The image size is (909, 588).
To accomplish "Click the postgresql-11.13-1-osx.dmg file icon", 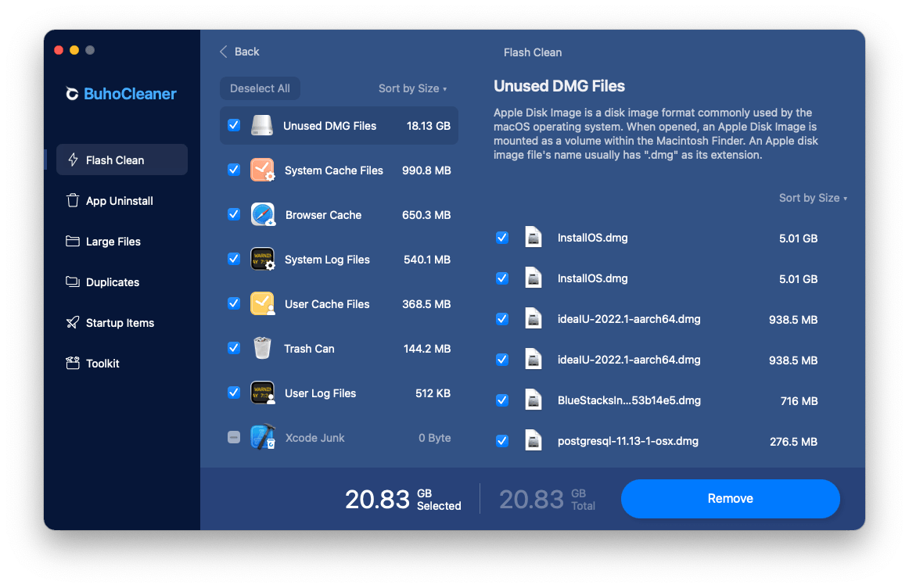I will pyautogui.click(x=534, y=441).
